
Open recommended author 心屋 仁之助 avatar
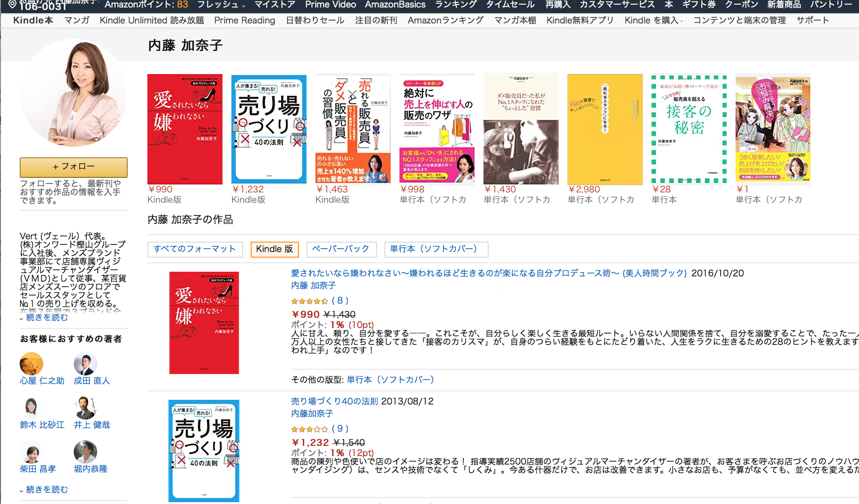pos(31,364)
